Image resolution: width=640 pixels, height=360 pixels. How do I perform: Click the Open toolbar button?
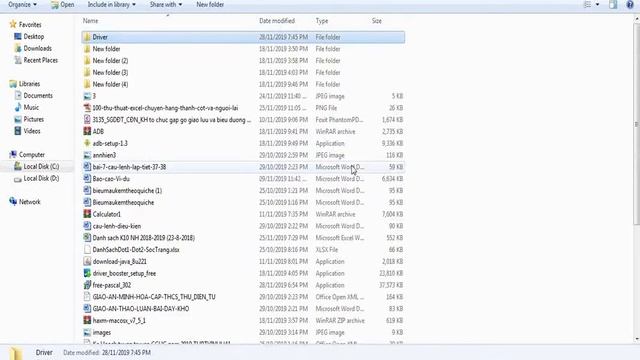[x=62, y=4]
